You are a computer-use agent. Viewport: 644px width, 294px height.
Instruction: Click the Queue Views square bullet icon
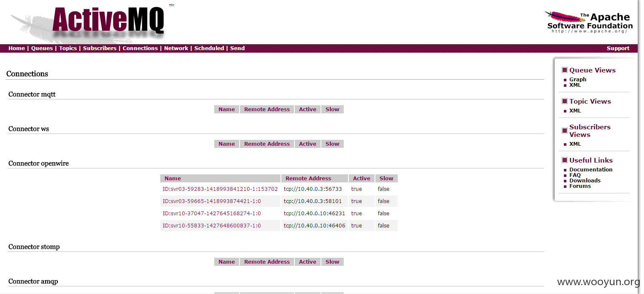(x=564, y=70)
